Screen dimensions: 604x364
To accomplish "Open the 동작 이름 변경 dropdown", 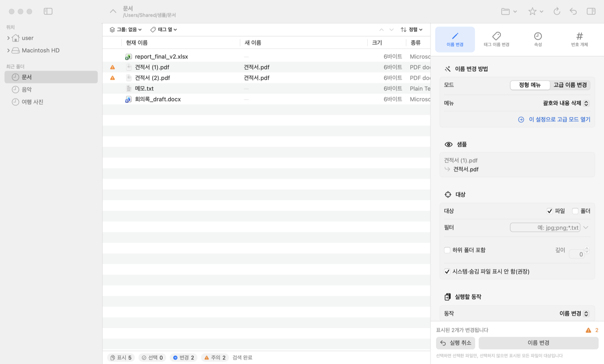I will 574,313.
